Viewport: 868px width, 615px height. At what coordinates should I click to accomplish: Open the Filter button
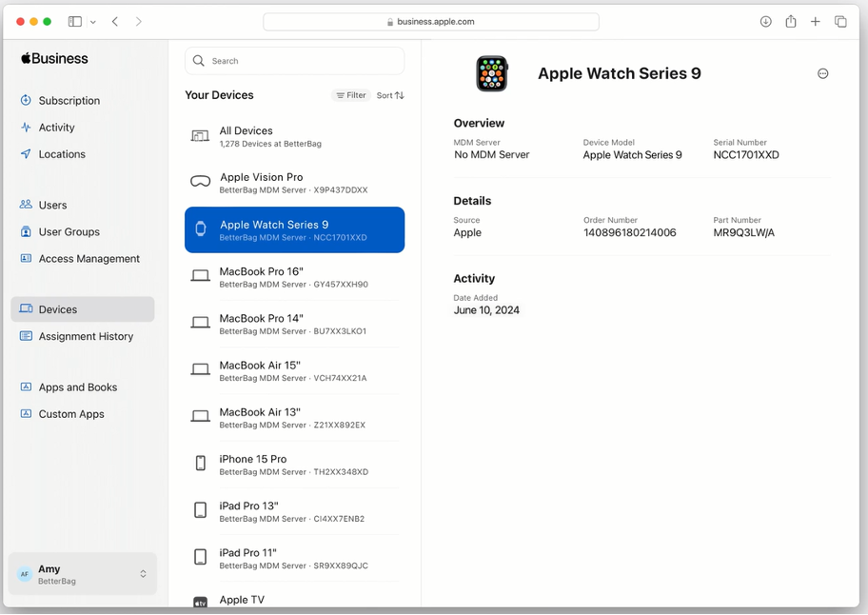[351, 95]
